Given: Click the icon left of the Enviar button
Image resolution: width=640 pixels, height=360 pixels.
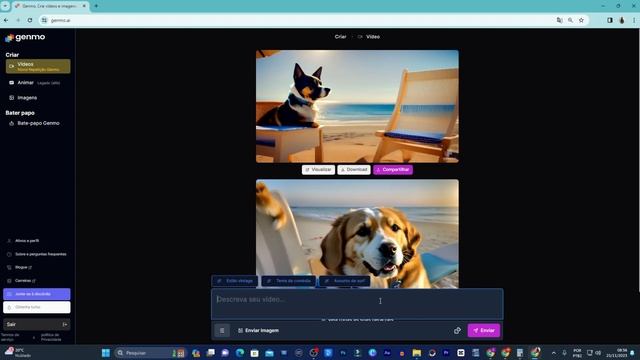Looking at the screenshot, I should pos(457,331).
